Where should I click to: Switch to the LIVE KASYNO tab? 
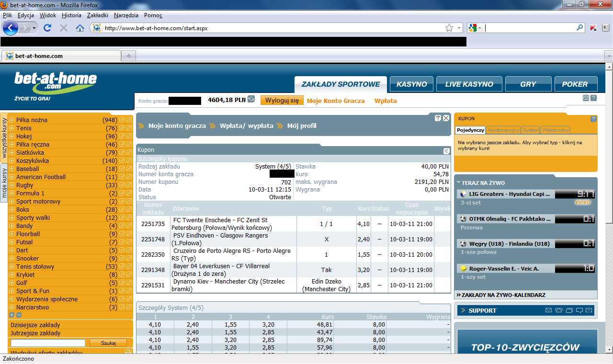coord(469,84)
